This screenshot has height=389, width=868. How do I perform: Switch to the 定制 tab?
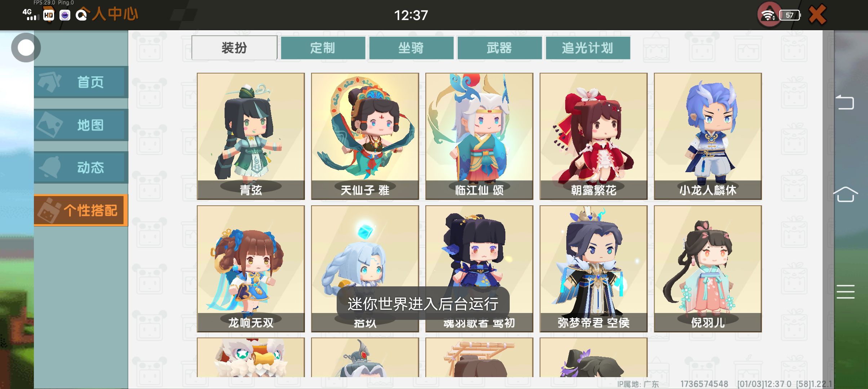323,48
